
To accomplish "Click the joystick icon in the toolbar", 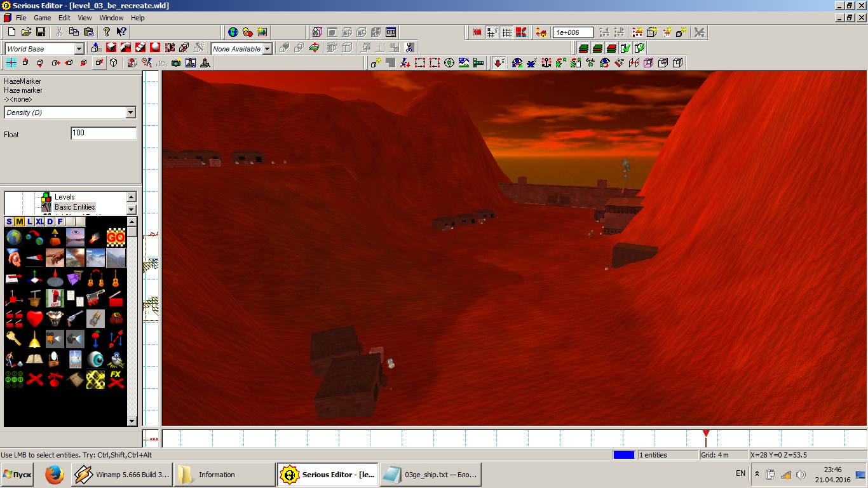I will pyautogui.click(x=205, y=63).
